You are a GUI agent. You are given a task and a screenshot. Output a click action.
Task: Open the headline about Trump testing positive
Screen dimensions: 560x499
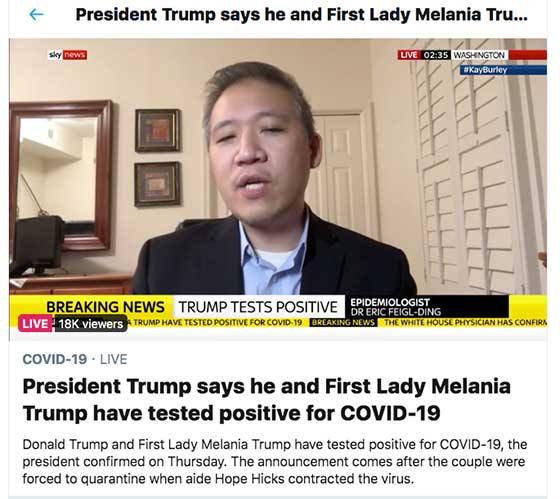[x=266, y=400]
